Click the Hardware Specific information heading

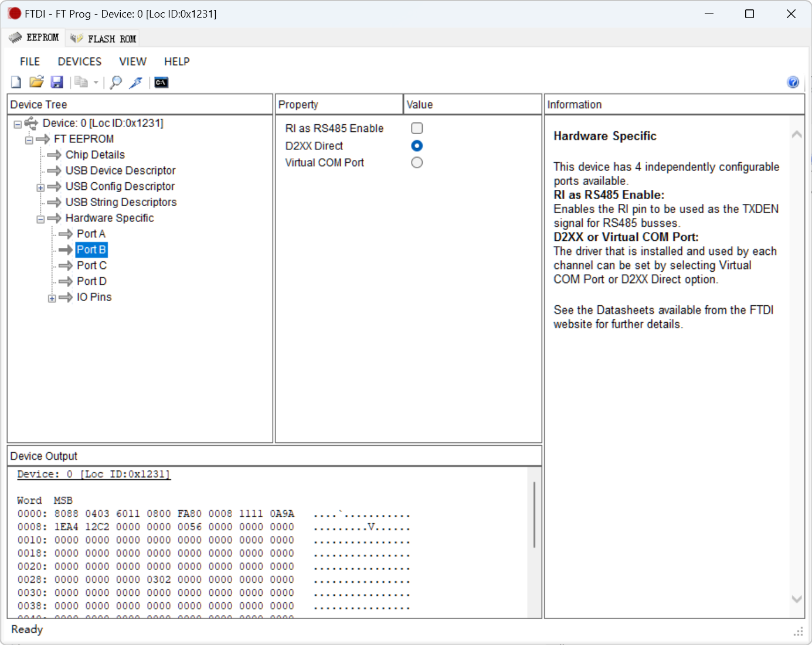pyautogui.click(x=605, y=136)
